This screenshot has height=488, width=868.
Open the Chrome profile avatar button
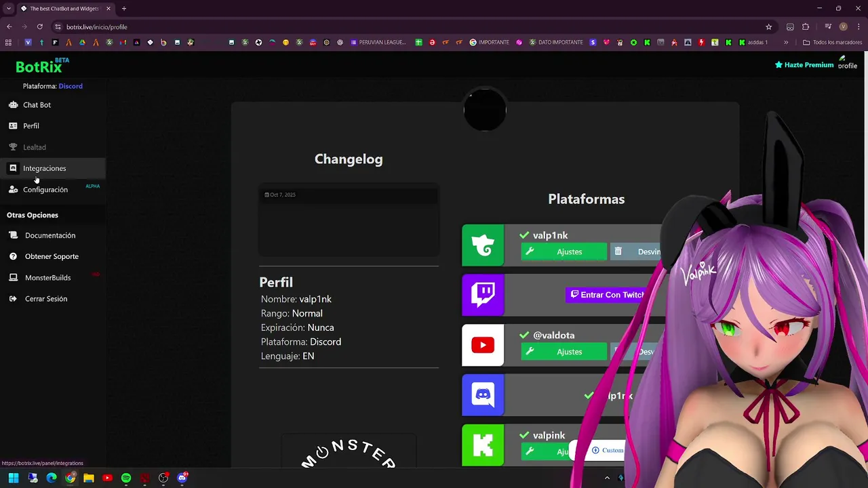click(x=843, y=27)
